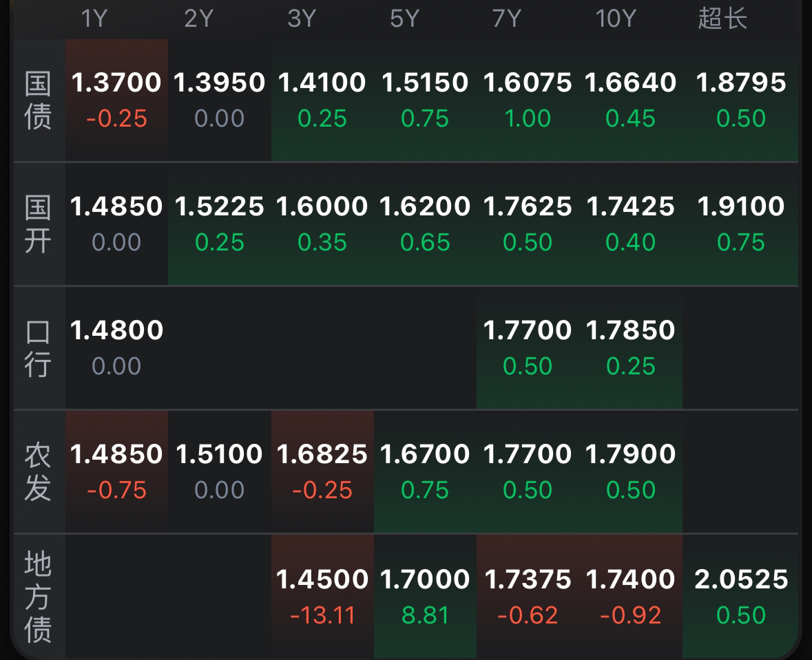Select the 国开 row label
812x660 pixels.
pos(39,224)
